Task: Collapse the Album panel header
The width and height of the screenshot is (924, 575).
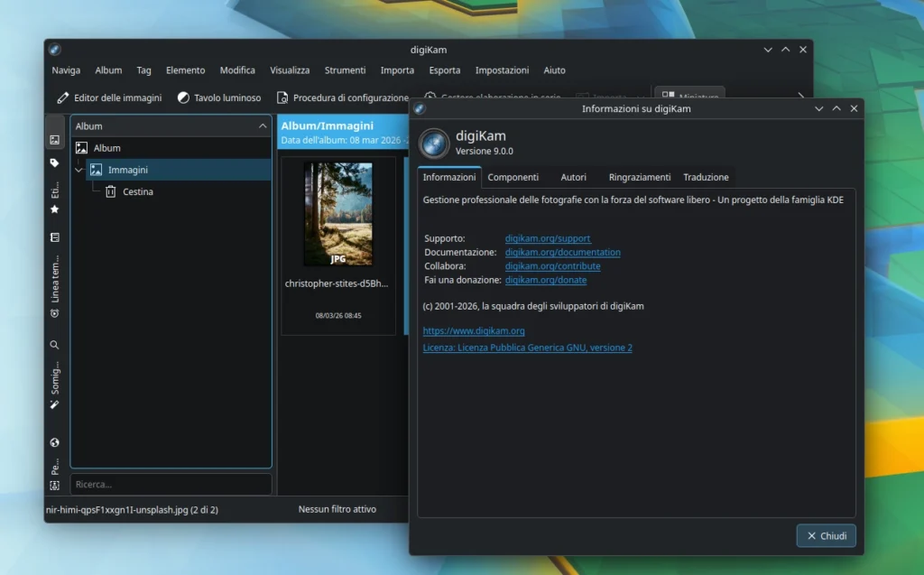Action: [x=264, y=125]
